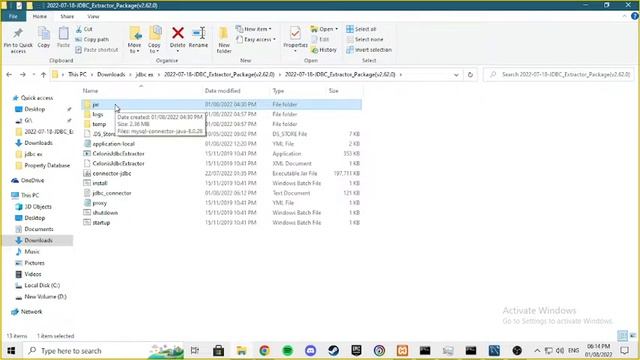Open the Windows Start menu
The width and height of the screenshot is (640, 360).
click(x=11, y=351)
